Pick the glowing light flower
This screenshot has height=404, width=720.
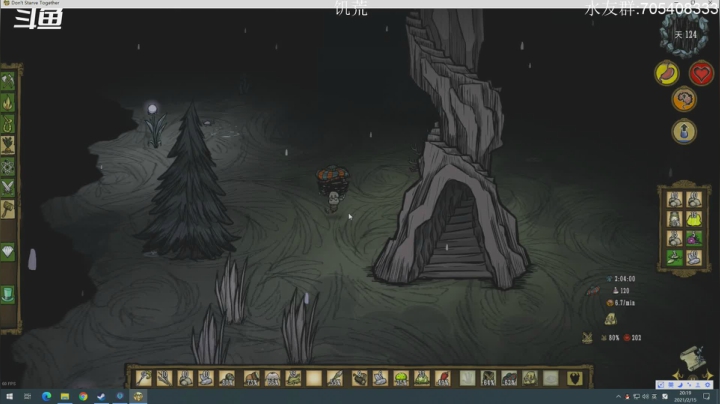[154, 124]
